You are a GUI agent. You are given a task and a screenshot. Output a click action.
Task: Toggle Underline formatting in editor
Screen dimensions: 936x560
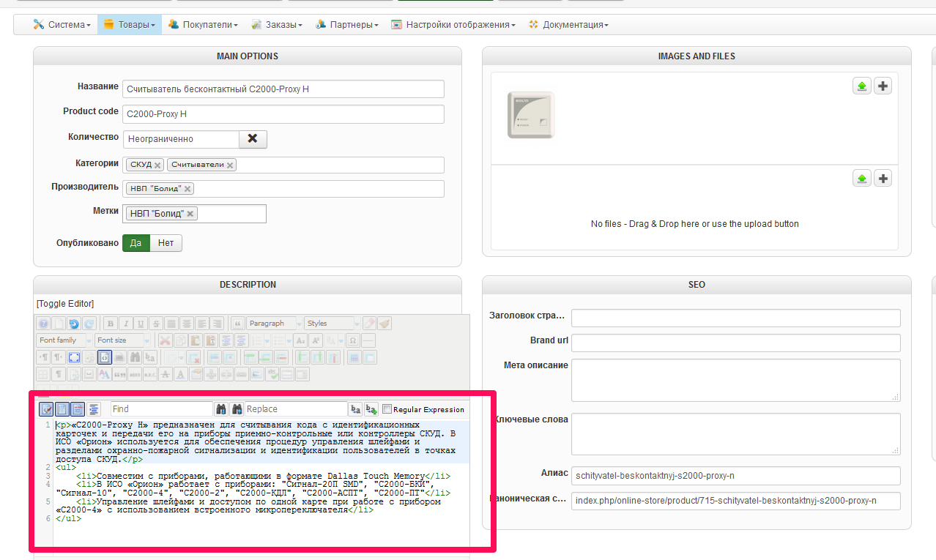pos(141,324)
